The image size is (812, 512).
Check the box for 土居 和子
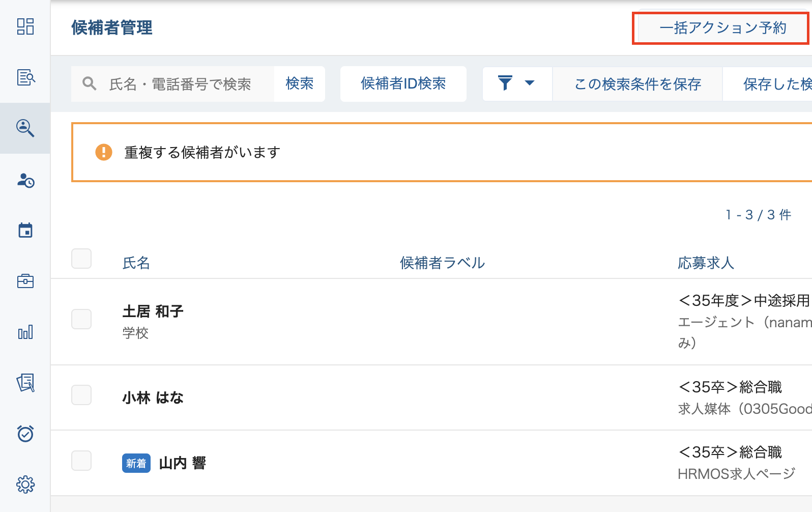tap(81, 319)
